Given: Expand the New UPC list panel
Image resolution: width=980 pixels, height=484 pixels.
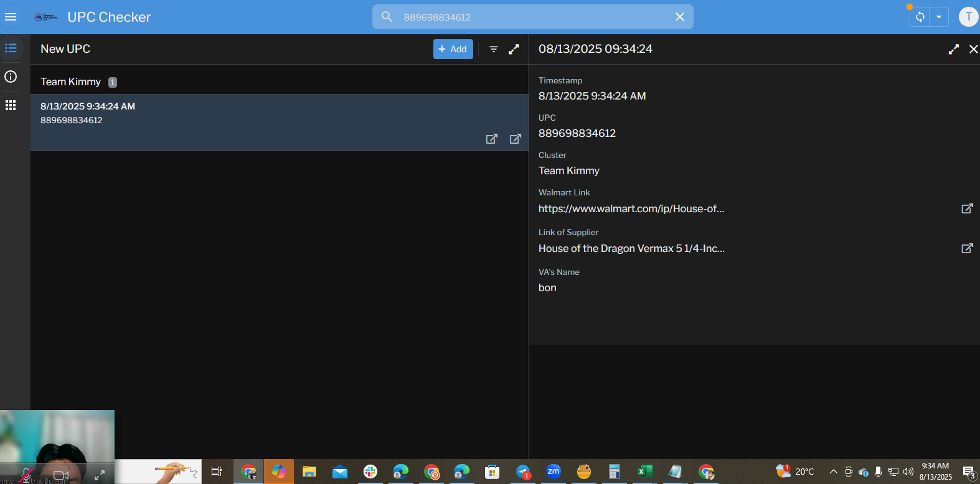Looking at the screenshot, I should (514, 49).
